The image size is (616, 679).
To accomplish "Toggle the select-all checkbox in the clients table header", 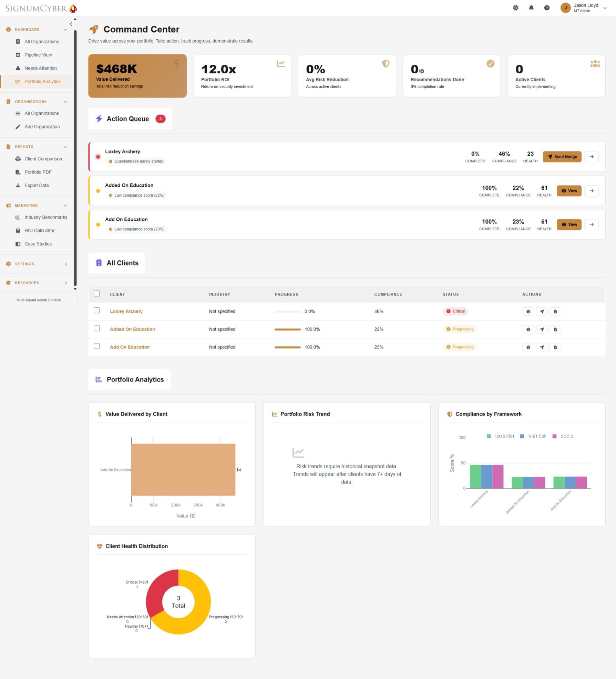I will [x=97, y=293].
